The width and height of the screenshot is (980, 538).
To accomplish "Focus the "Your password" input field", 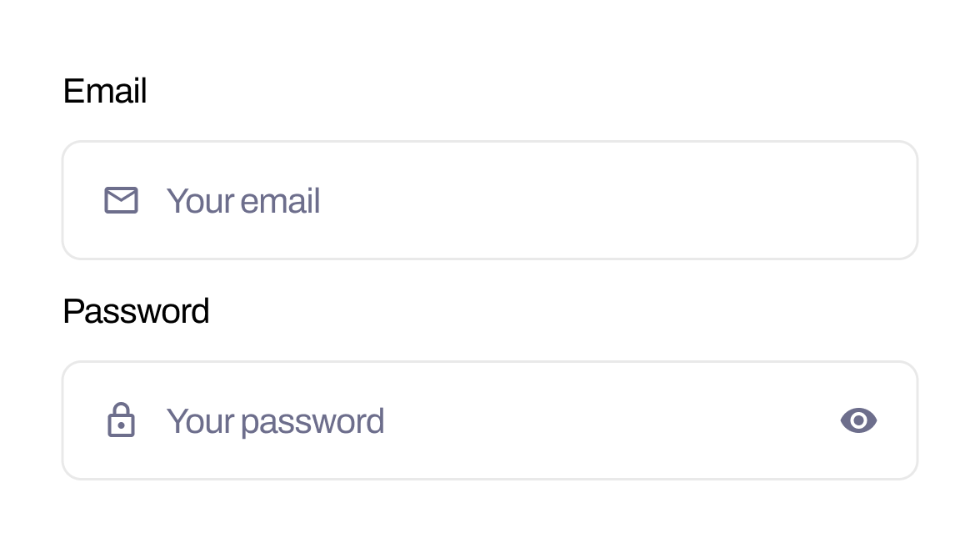I will pyautogui.click(x=490, y=420).
